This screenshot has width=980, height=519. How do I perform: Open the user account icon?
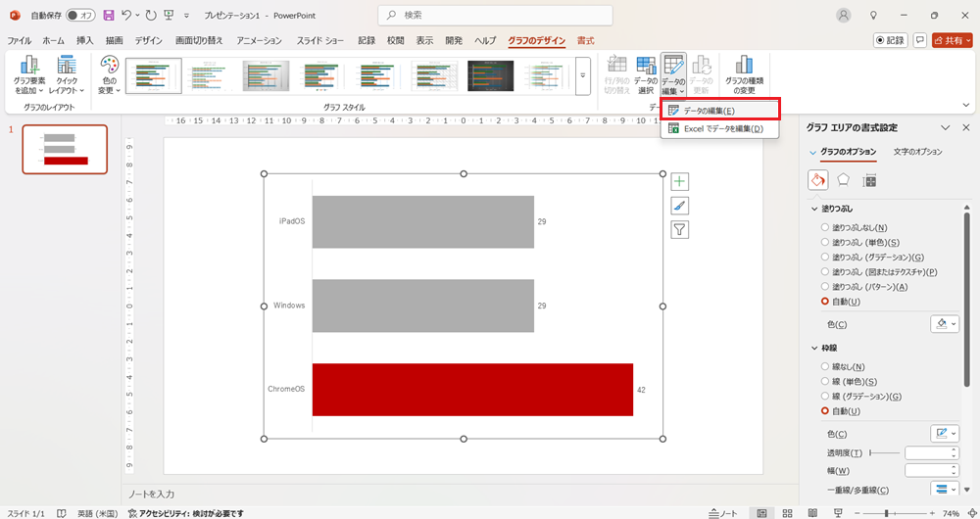tap(844, 16)
